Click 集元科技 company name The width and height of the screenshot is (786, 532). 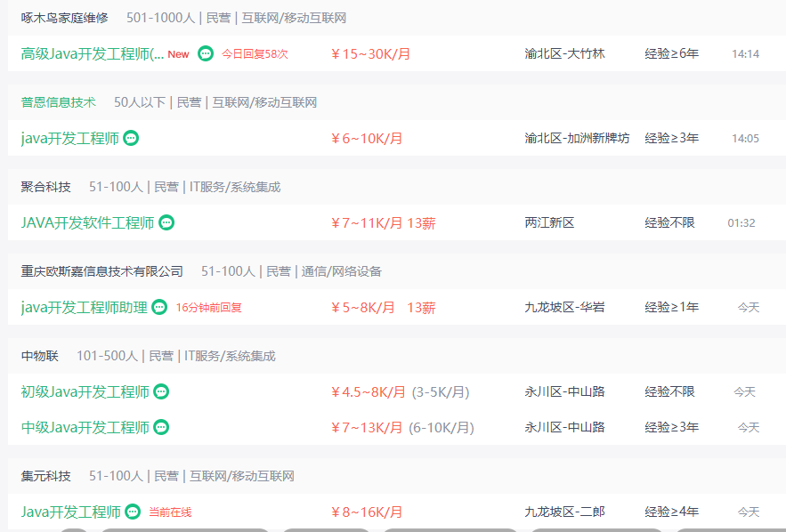[x=45, y=476]
